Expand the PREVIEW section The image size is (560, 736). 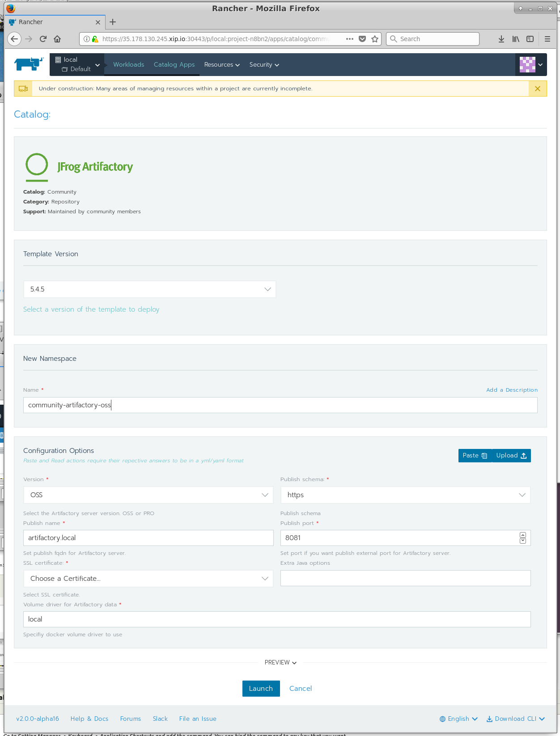point(280,662)
